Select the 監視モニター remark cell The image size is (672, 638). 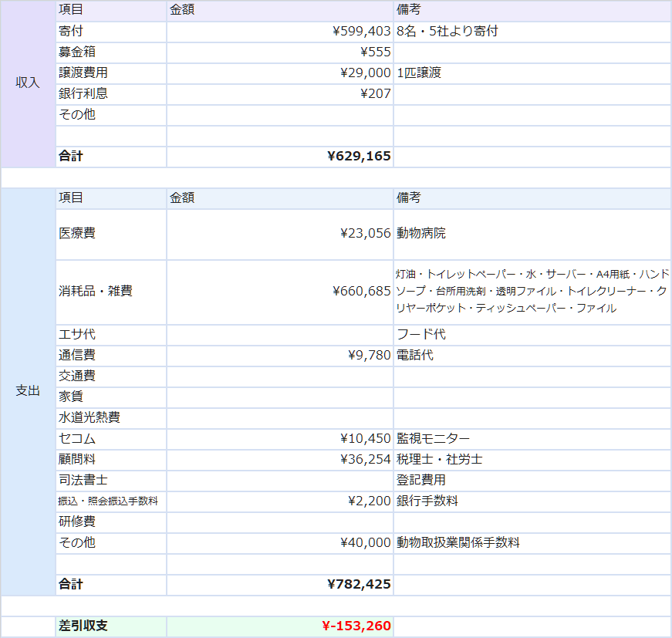[433, 439]
